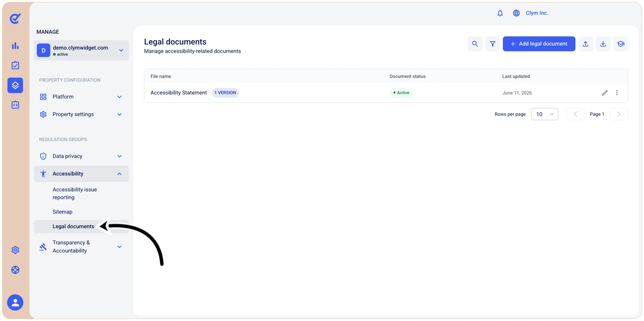Open the search icon in Legal documents
Screen dimensions: 644x321
(475, 44)
